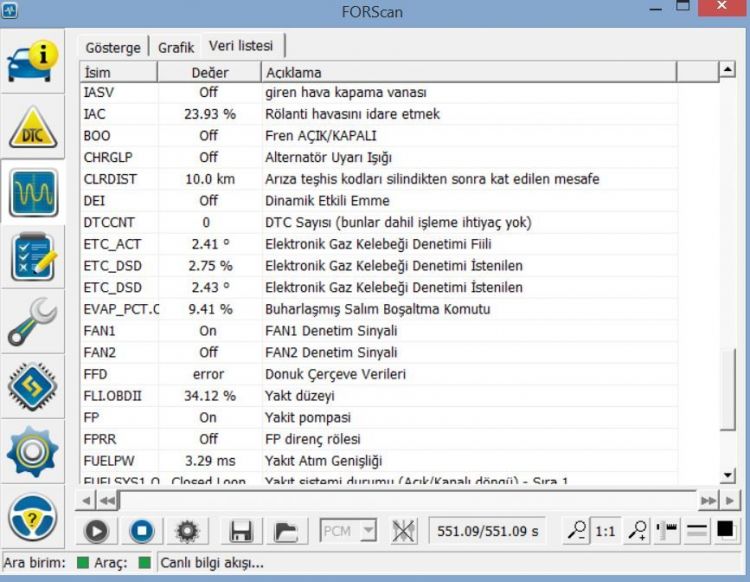The height and width of the screenshot is (582, 750).
Task: Switch to the Grafik tab
Action: point(176,48)
